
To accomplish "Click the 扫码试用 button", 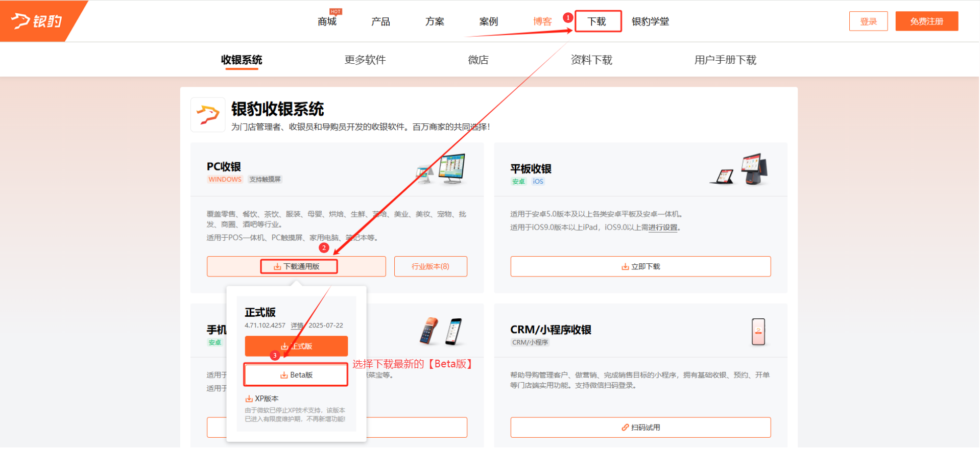I will (640, 428).
